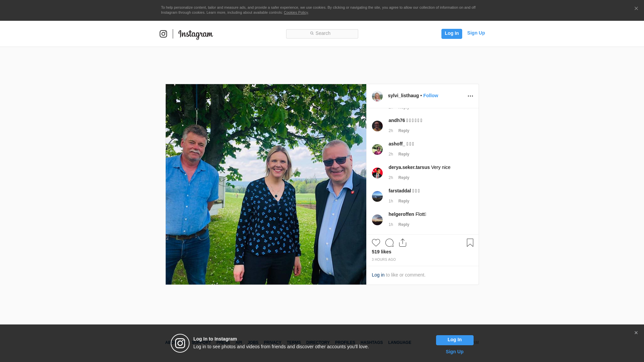Click Instagram logo in bottom login banner
Viewport: 644px width, 362px height.
pos(180,343)
